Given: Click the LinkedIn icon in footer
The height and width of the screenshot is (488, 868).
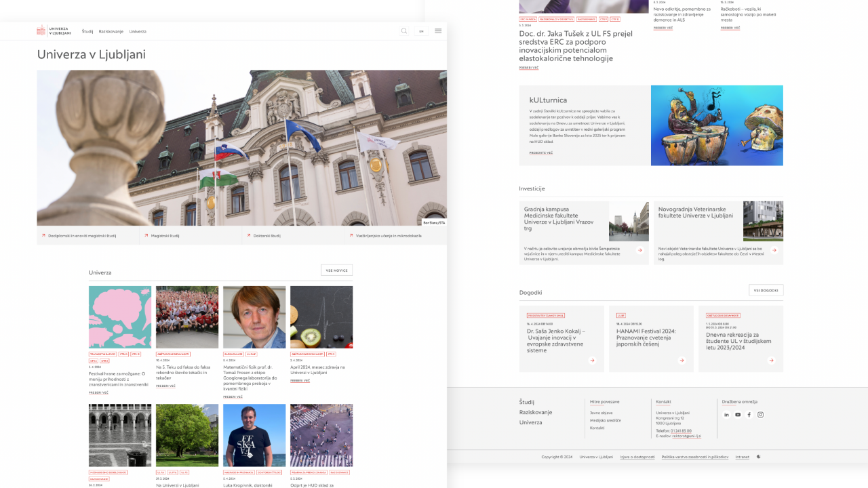Looking at the screenshot, I should click(x=726, y=415).
